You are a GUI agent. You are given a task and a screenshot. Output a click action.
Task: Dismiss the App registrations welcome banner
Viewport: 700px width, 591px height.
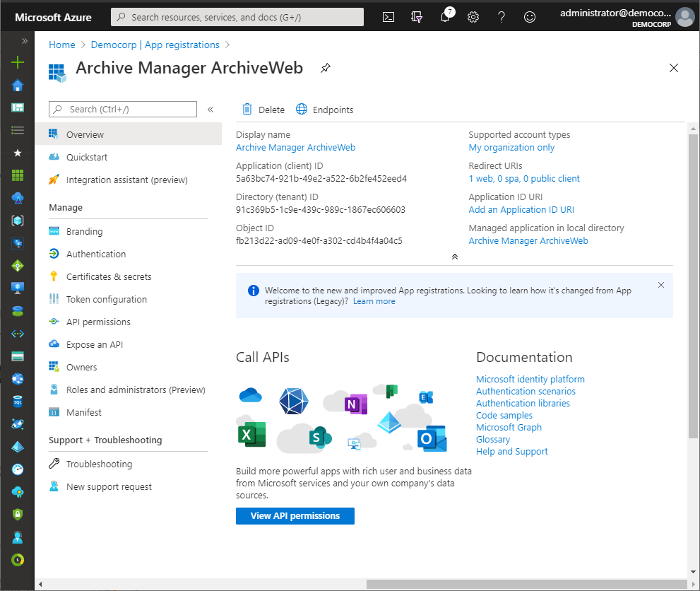pyautogui.click(x=661, y=285)
